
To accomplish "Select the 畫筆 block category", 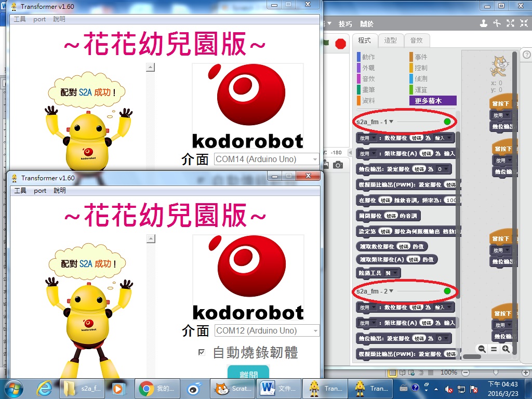I will (368, 89).
